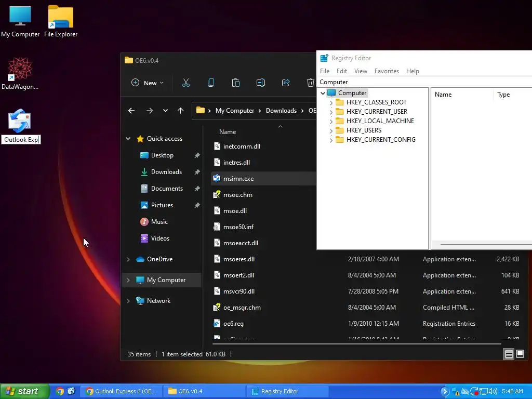The width and height of the screenshot is (532, 399).
Task: Switch to the Outlook Express 6 taskbar window
Action: coord(121,391)
